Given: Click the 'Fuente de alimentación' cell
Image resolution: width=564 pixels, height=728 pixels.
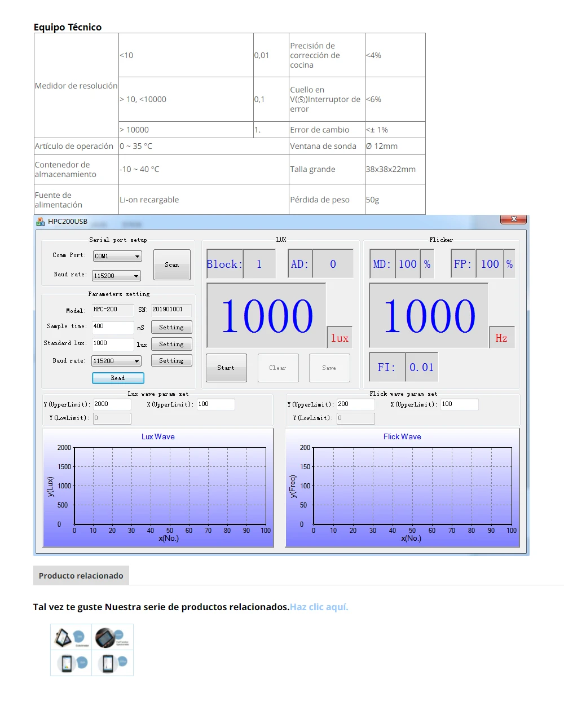Looking at the screenshot, I should click(76, 200).
